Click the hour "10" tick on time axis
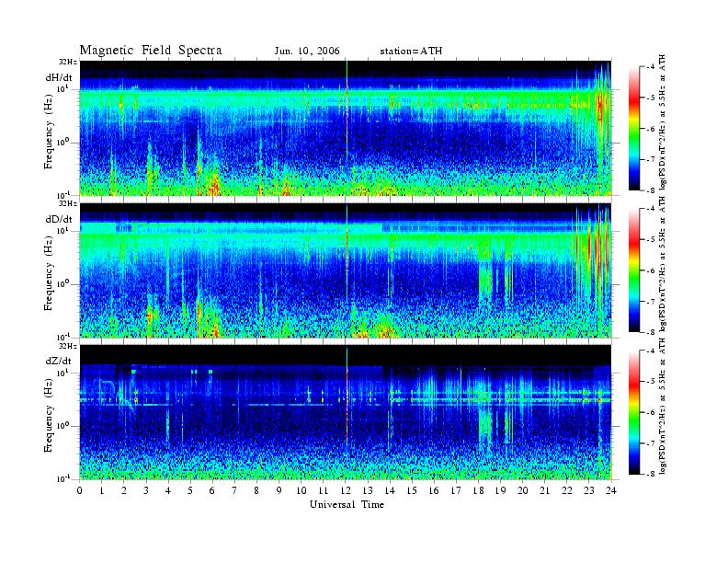This screenshot has width=728, height=563. click(x=301, y=490)
